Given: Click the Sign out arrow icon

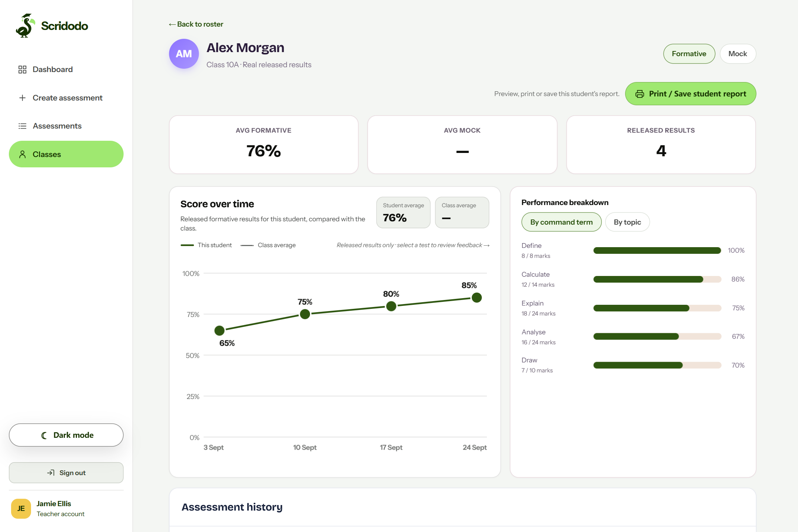Looking at the screenshot, I should pos(51,473).
